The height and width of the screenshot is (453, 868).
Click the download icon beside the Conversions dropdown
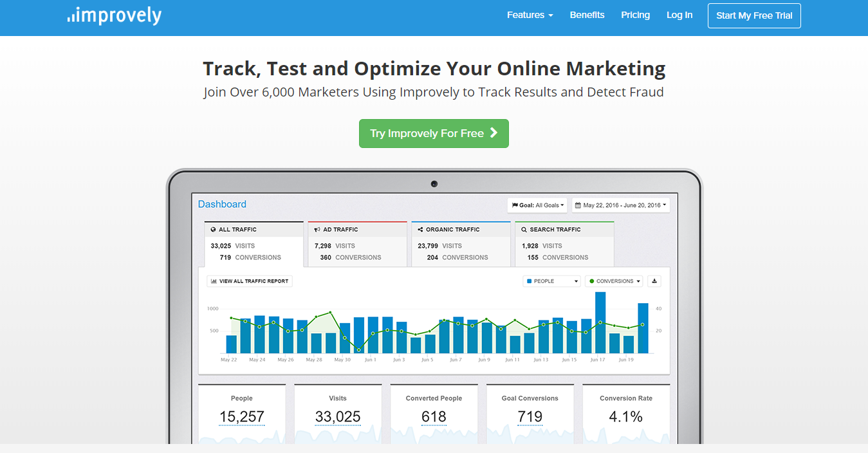(654, 281)
